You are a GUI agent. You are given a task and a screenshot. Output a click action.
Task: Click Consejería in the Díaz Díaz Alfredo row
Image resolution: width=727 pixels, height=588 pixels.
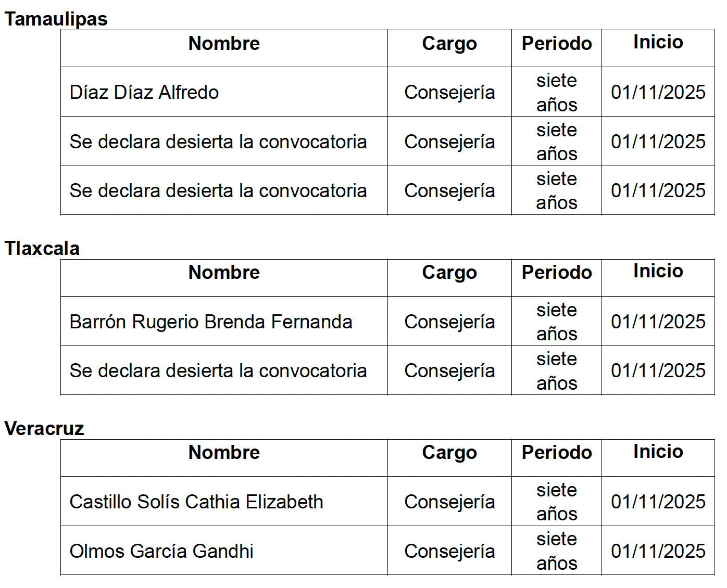pyautogui.click(x=449, y=93)
